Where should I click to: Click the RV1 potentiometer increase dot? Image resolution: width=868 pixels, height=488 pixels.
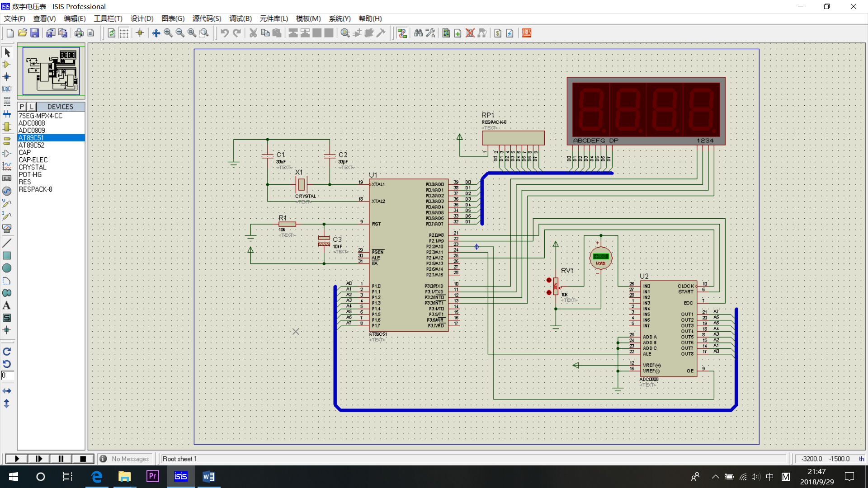549,280
